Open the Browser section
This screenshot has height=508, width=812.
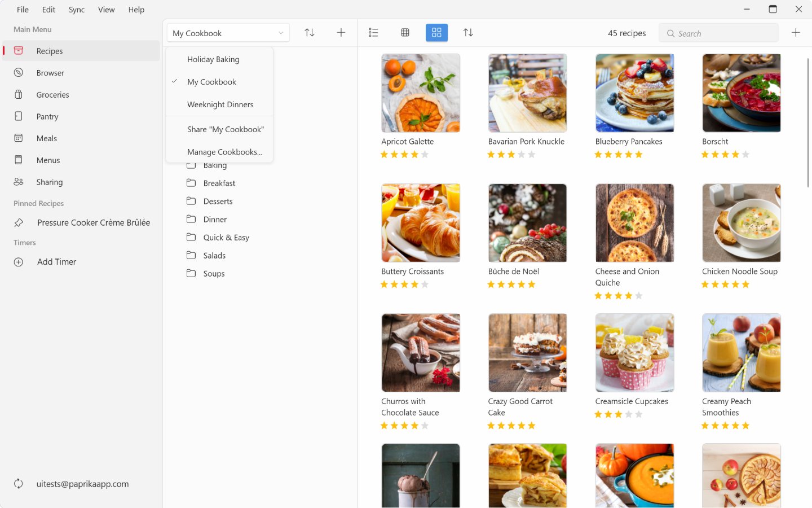tap(81, 73)
